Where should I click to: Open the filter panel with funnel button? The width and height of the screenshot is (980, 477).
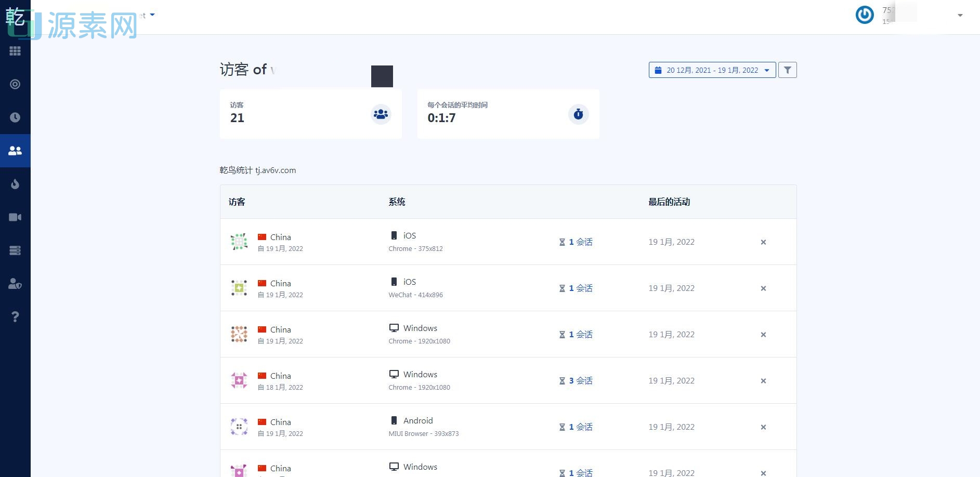point(787,70)
